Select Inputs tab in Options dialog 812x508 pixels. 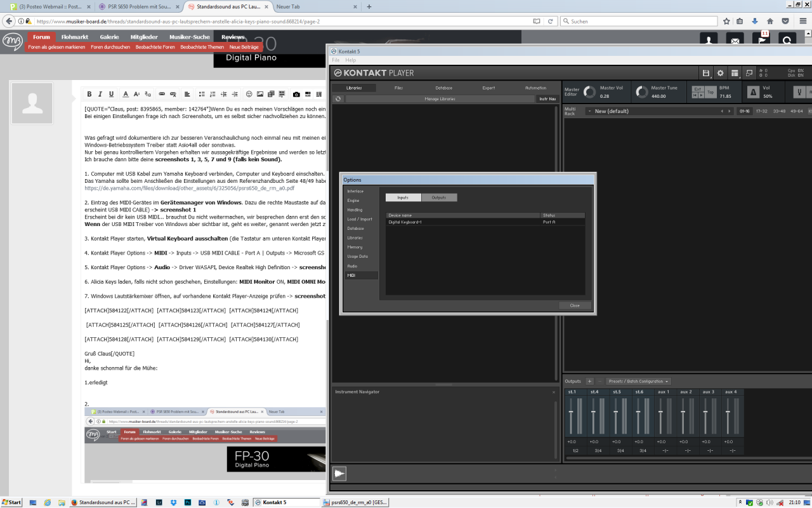[403, 197]
